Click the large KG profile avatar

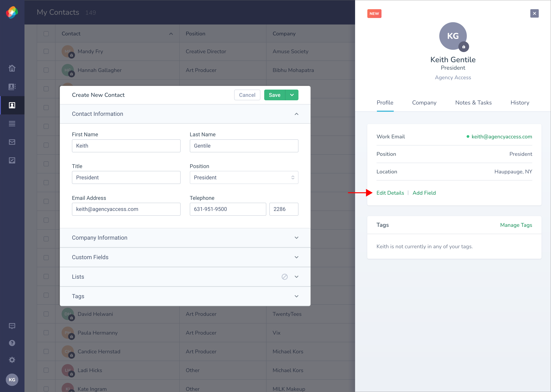453,36
